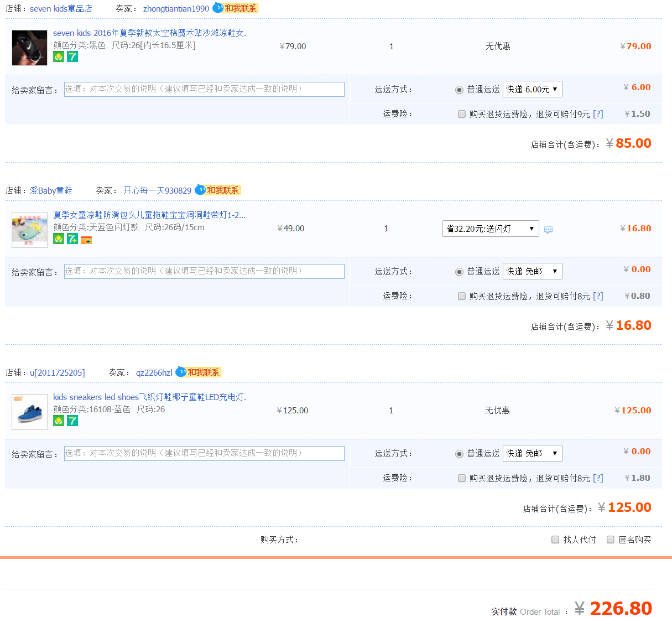Click the 和我联系 icon for seller qz2266hzl
The image size is (672, 617).
(199, 372)
